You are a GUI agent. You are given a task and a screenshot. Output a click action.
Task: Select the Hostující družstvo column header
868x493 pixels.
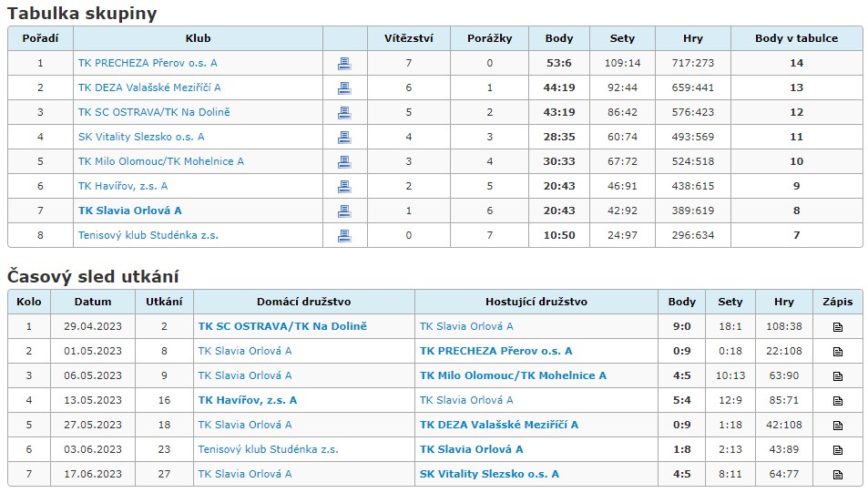pyautogui.click(x=536, y=302)
